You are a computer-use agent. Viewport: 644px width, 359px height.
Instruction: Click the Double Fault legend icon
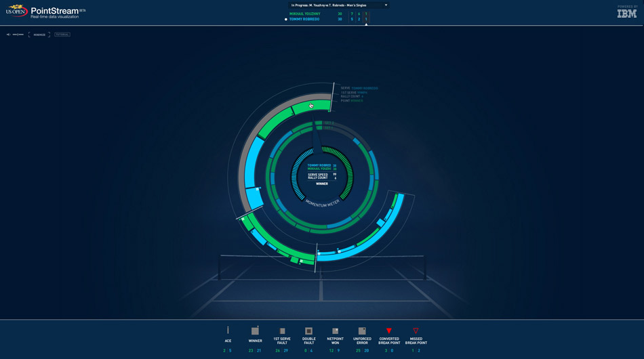(309, 331)
